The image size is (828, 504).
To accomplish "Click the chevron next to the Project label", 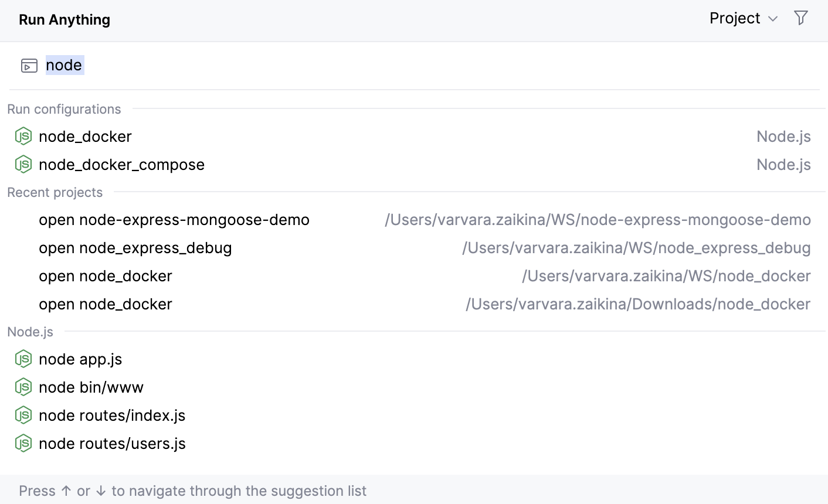I will click(x=773, y=19).
